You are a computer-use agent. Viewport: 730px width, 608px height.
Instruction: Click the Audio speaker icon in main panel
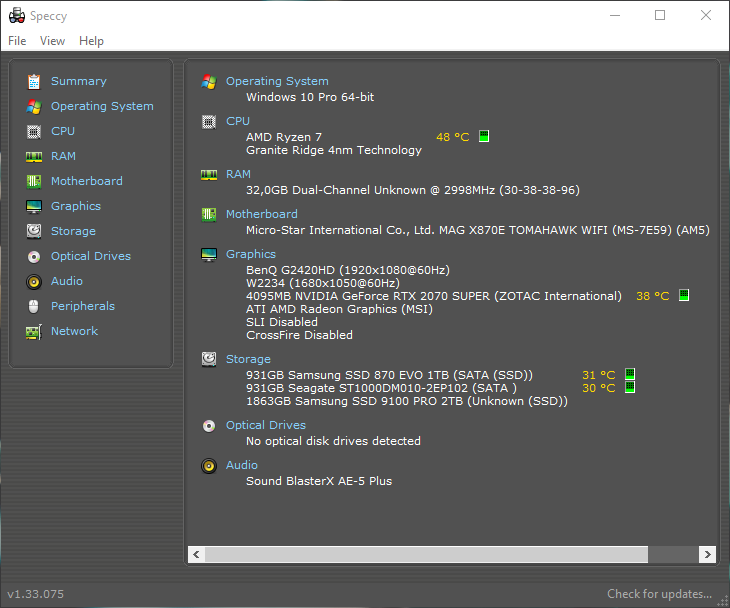click(x=209, y=466)
